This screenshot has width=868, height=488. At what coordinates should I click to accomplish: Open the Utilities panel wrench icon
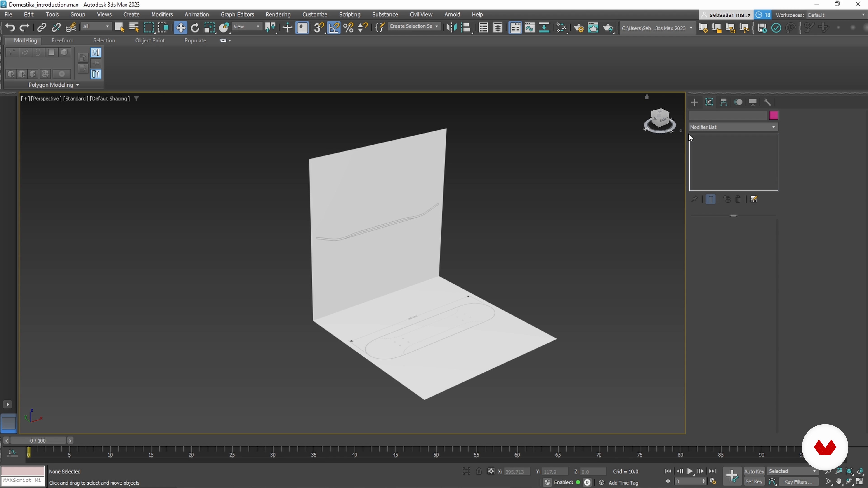point(767,102)
